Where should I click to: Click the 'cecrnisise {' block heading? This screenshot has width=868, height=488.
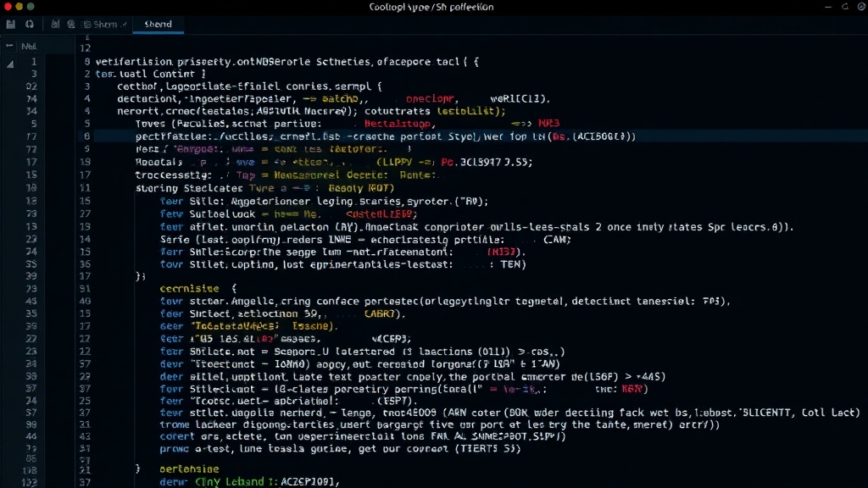tap(198, 288)
